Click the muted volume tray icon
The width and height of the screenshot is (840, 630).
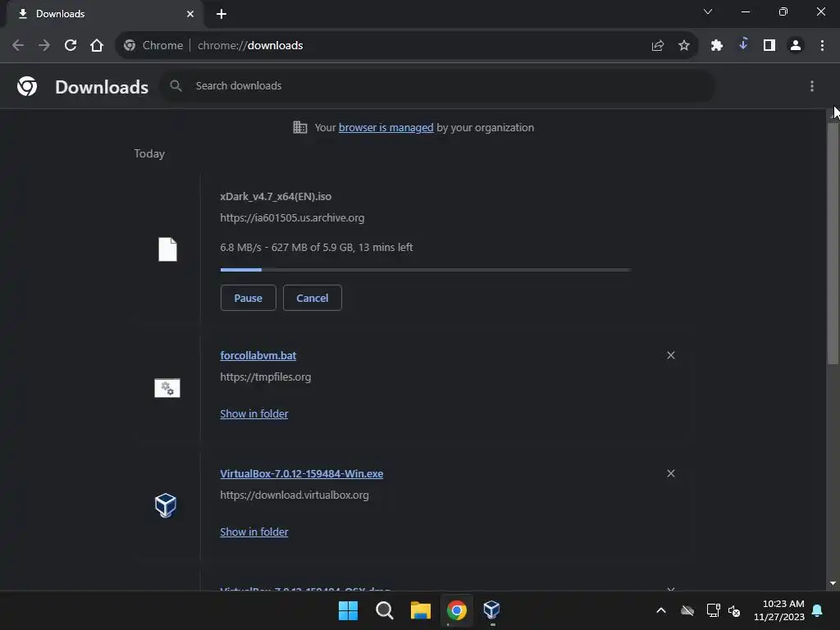(734, 610)
